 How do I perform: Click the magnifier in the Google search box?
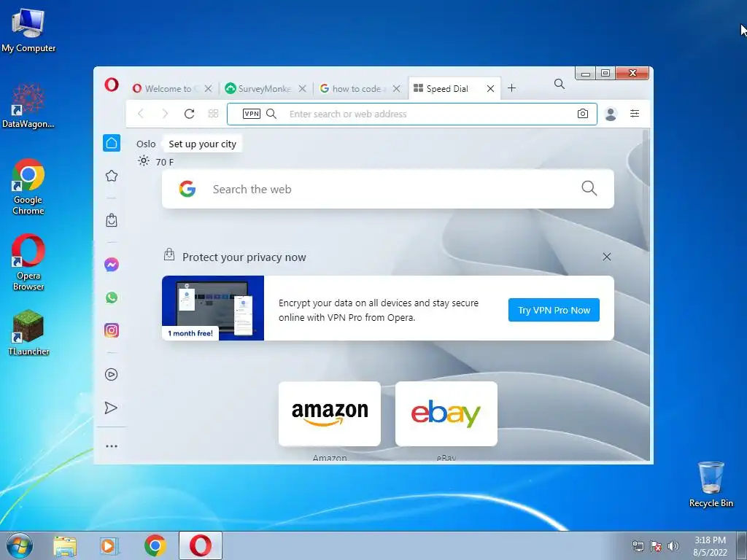589,188
